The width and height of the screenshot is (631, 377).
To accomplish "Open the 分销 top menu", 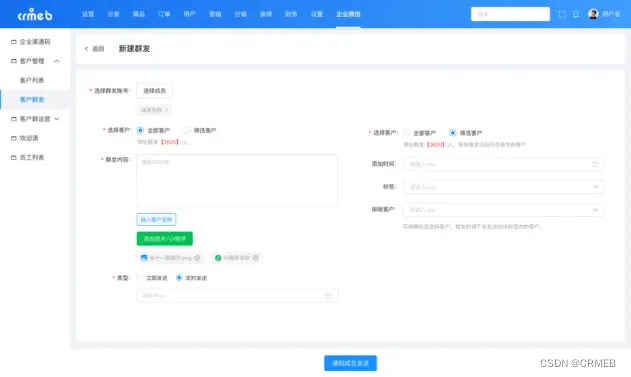I will (x=241, y=14).
